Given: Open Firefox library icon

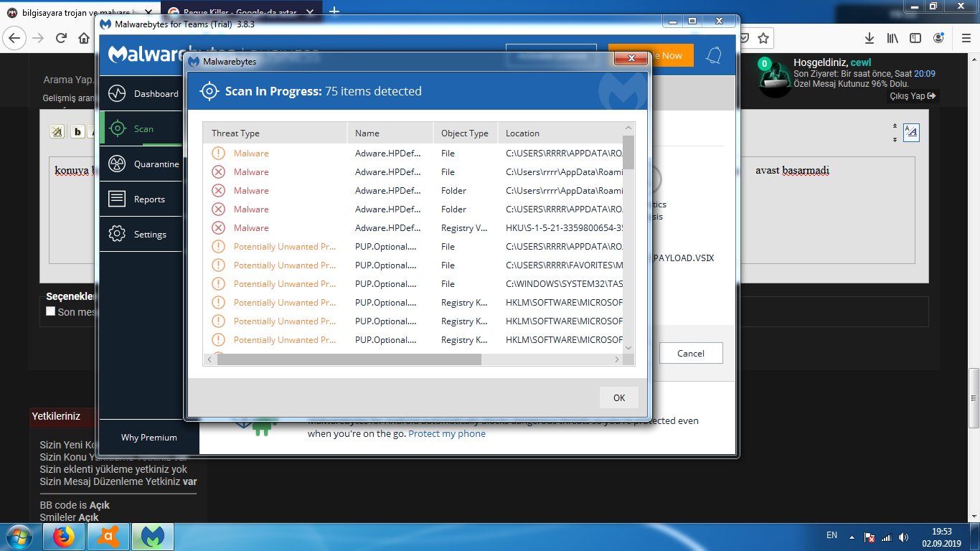Looking at the screenshot, I should [892, 38].
